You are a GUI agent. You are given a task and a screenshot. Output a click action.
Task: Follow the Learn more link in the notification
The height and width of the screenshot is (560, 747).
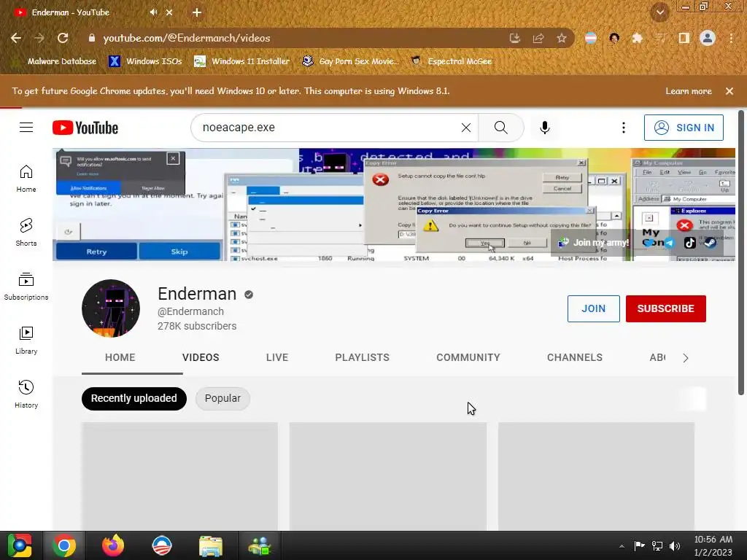pyautogui.click(x=689, y=91)
